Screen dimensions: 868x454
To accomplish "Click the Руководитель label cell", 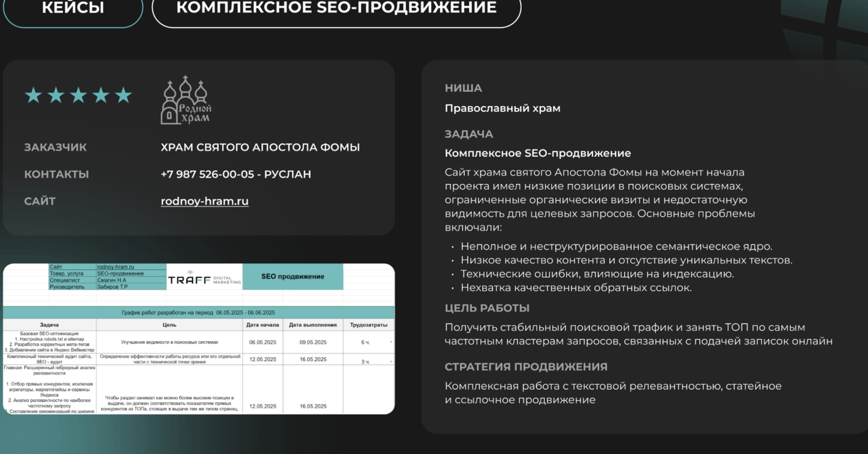I will click(x=72, y=287).
